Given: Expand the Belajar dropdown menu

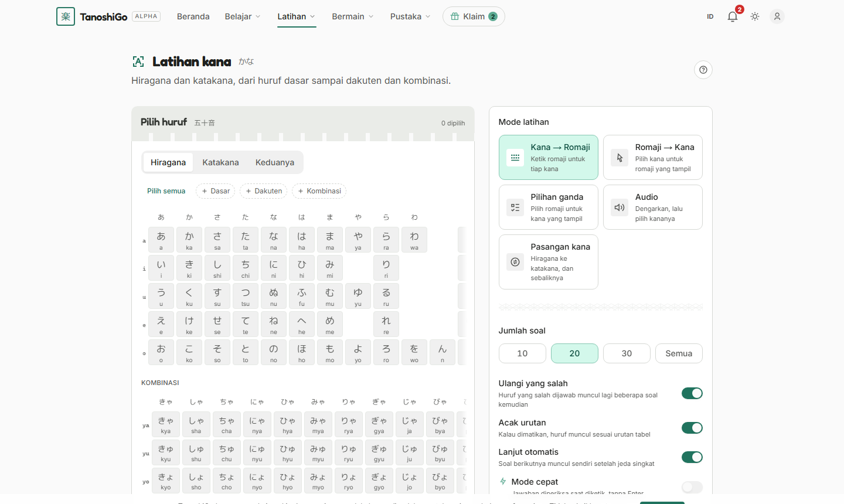Looking at the screenshot, I should (243, 16).
